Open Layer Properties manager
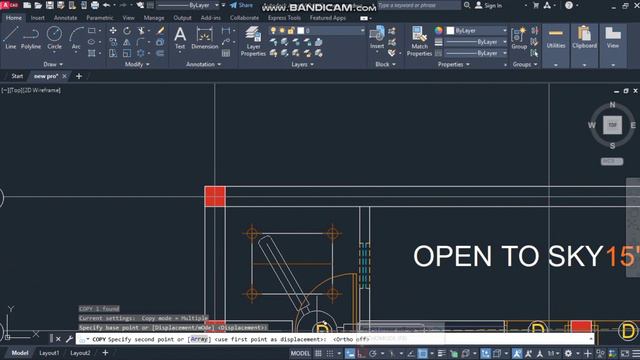Screen dimensions: 640x360 (253, 41)
